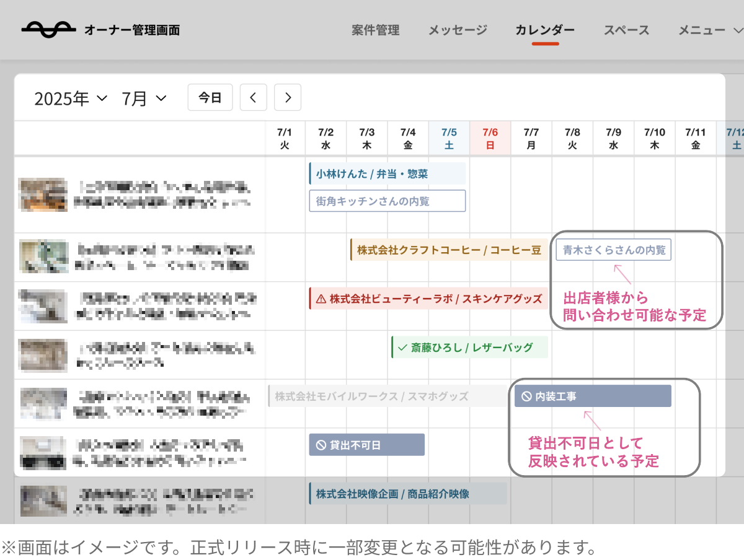The width and height of the screenshot is (744, 560).
Task: Click checkmark icon on 斎藤ひろし event
Action: click(402, 348)
